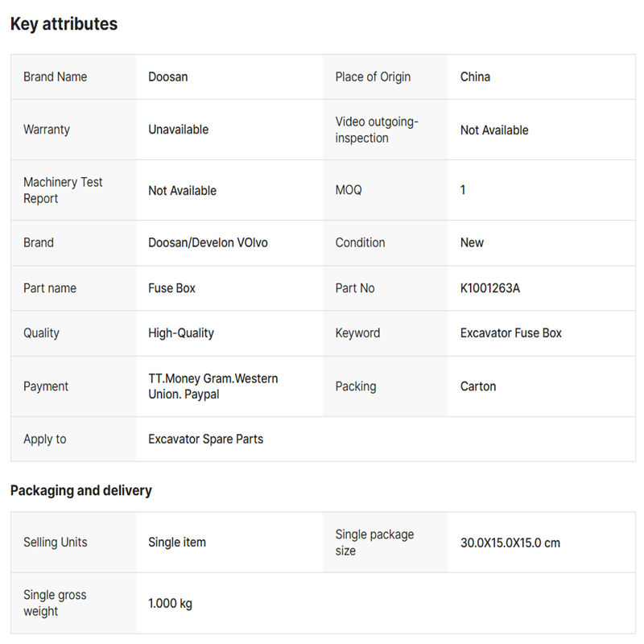Select the High-Quality value
The width and height of the screenshot is (644, 644).
tap(181, 333)
